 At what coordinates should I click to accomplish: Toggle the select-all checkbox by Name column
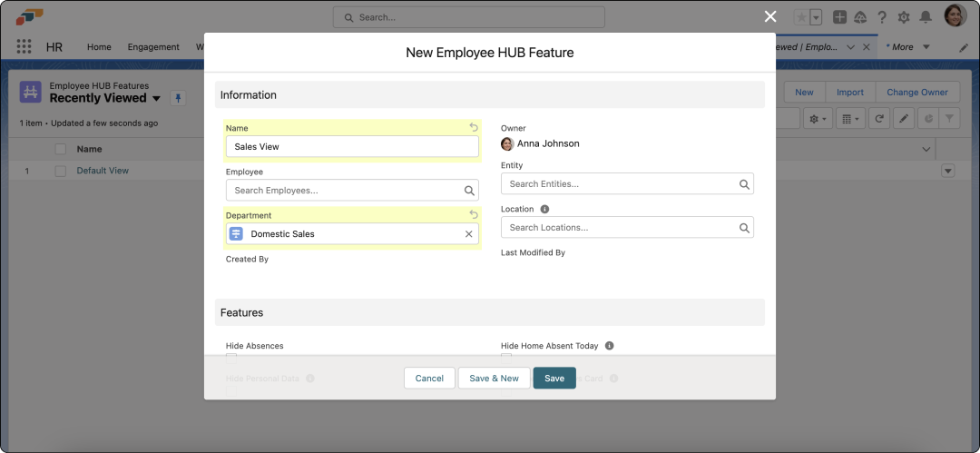[x=61, y=149]
